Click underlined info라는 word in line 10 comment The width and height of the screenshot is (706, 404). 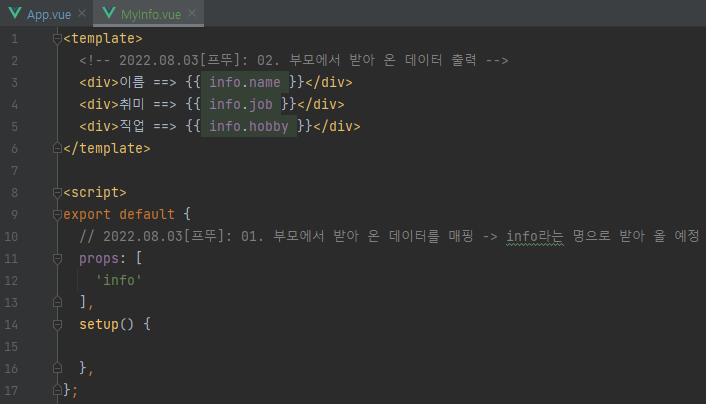[x=534, y=236]
